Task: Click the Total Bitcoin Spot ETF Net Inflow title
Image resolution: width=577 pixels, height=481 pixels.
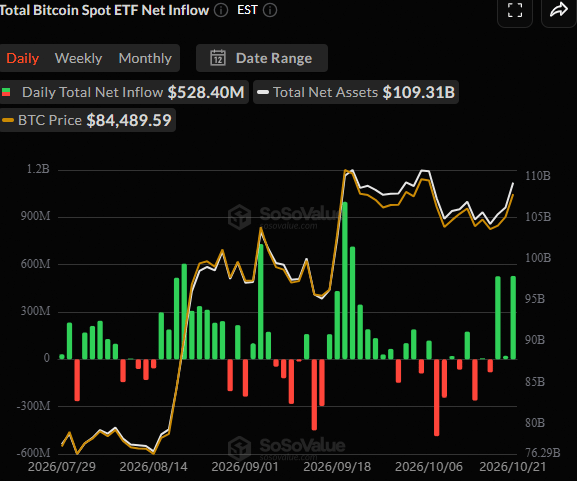Action: pyautogui.click(x=105, y=10)
